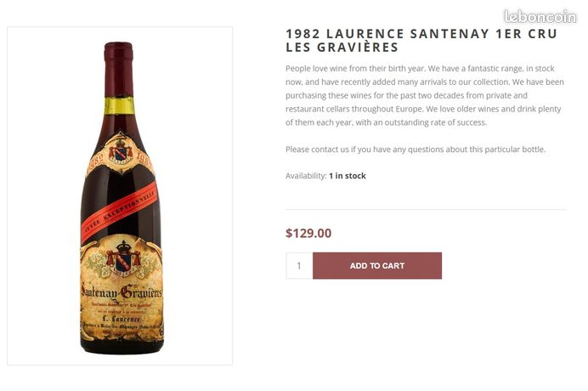The height and width of the screenshot is (391, 588).
Task: Open the wine bottle product image
Action: click(x=120, y=195)
